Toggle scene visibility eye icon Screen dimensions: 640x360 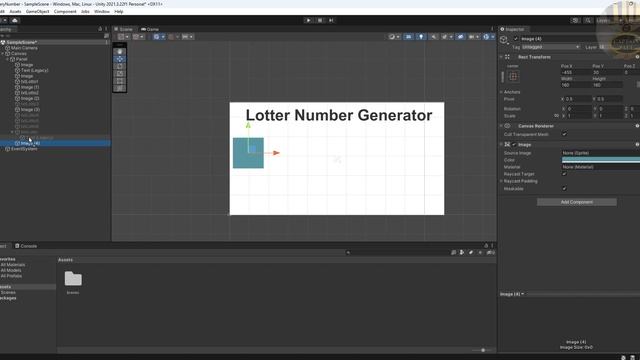[460, 37]
